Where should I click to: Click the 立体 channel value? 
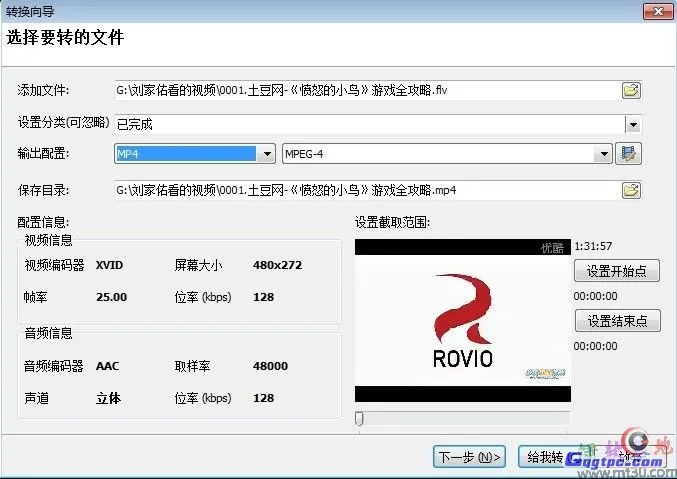coord(108,398)
